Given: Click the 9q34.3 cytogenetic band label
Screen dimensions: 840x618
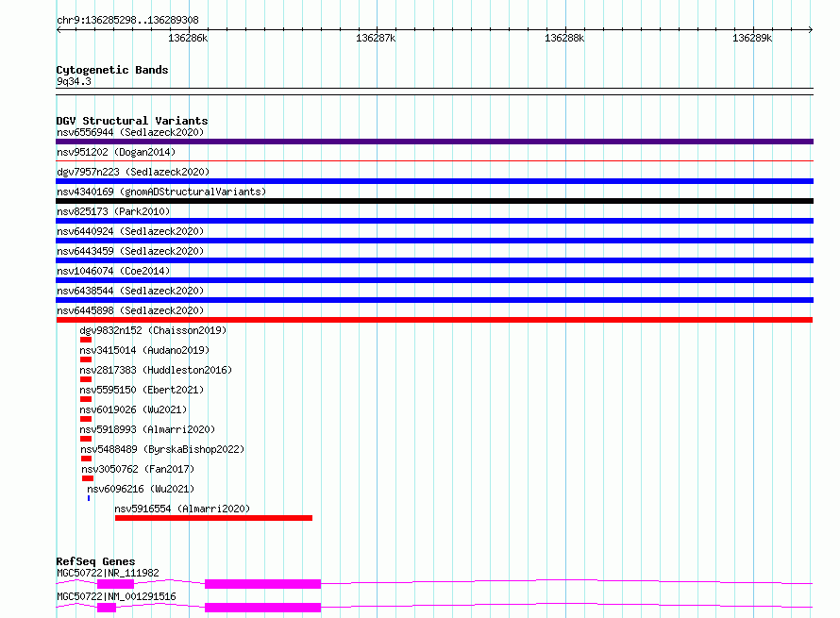Looking at the screenshot, I should (74, 81).
